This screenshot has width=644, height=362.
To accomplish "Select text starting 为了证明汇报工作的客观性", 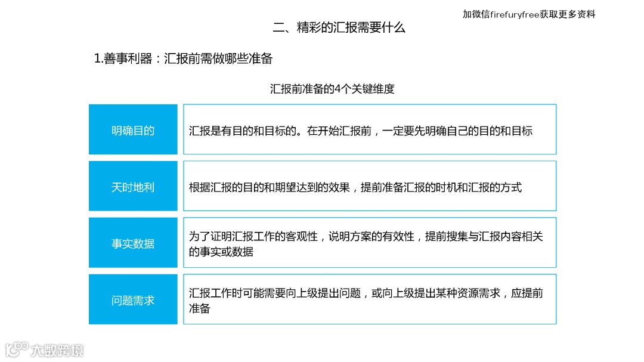I will pos(366,244).
